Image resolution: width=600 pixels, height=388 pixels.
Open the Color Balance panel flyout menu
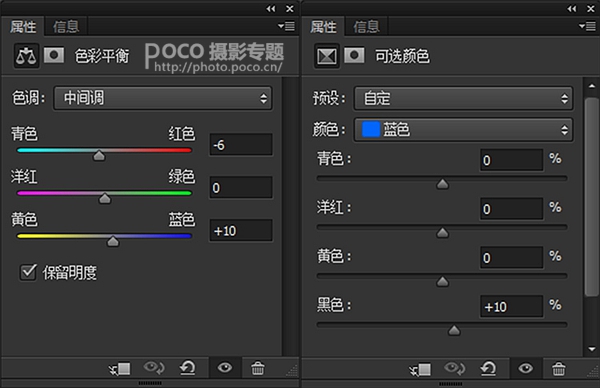click(286, 26)
